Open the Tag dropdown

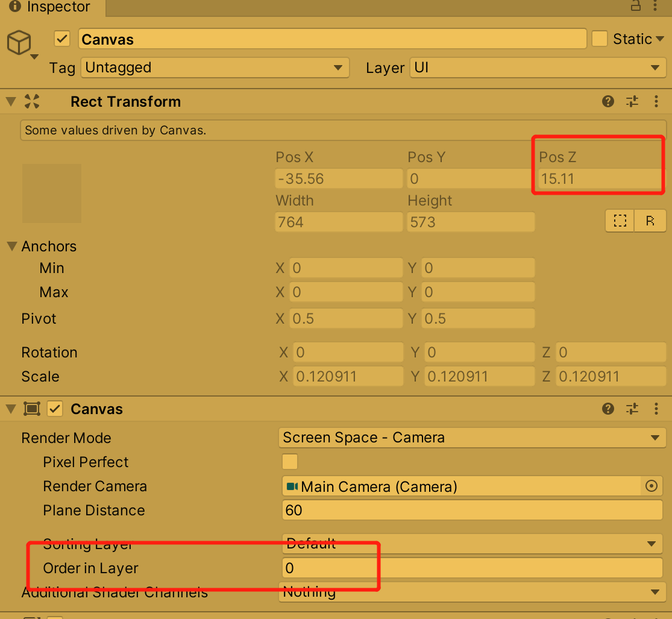click(x=215, y=68)
